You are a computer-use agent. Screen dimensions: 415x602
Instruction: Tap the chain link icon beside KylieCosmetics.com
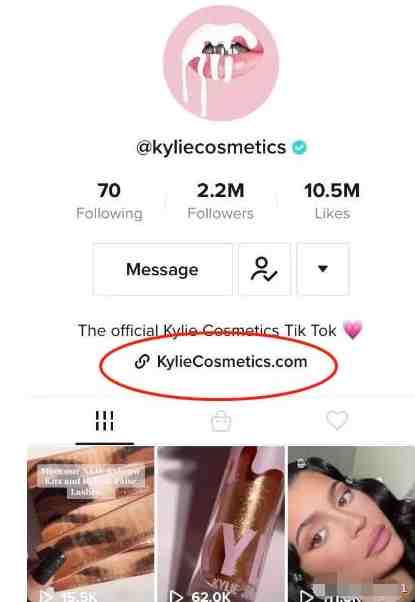point(142,362)
